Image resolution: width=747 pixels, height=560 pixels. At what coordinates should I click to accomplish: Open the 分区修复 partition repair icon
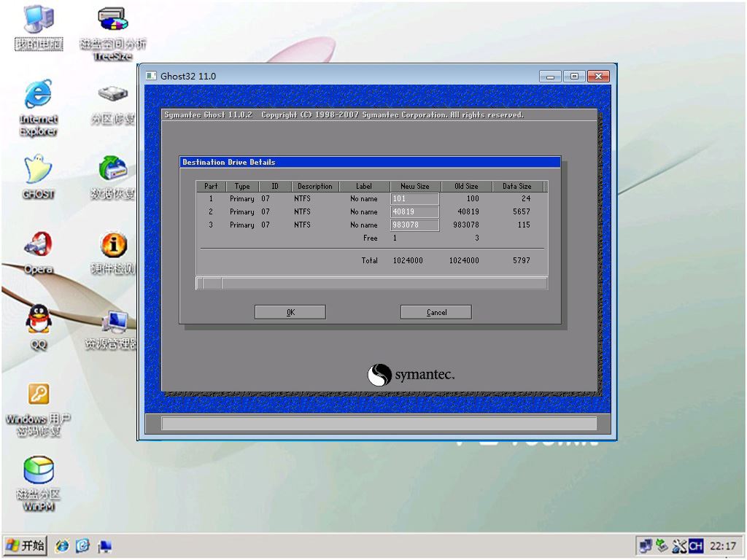(x=113, y=105)
